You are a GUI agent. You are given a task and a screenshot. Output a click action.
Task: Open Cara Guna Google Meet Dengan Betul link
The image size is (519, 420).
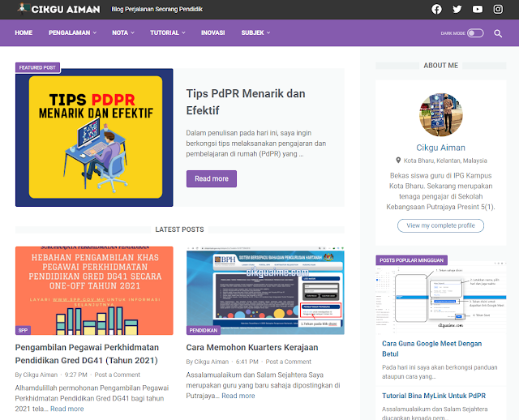(431, 349)
